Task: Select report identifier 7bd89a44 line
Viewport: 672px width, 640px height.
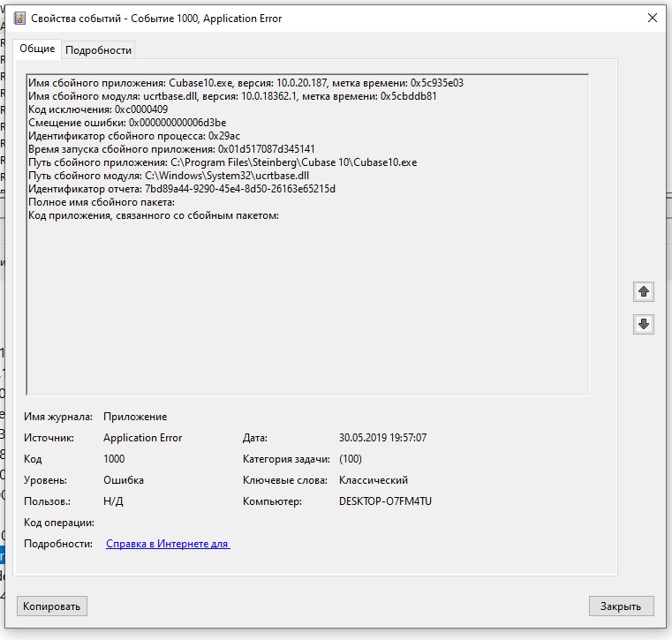Action: (182, 189)
